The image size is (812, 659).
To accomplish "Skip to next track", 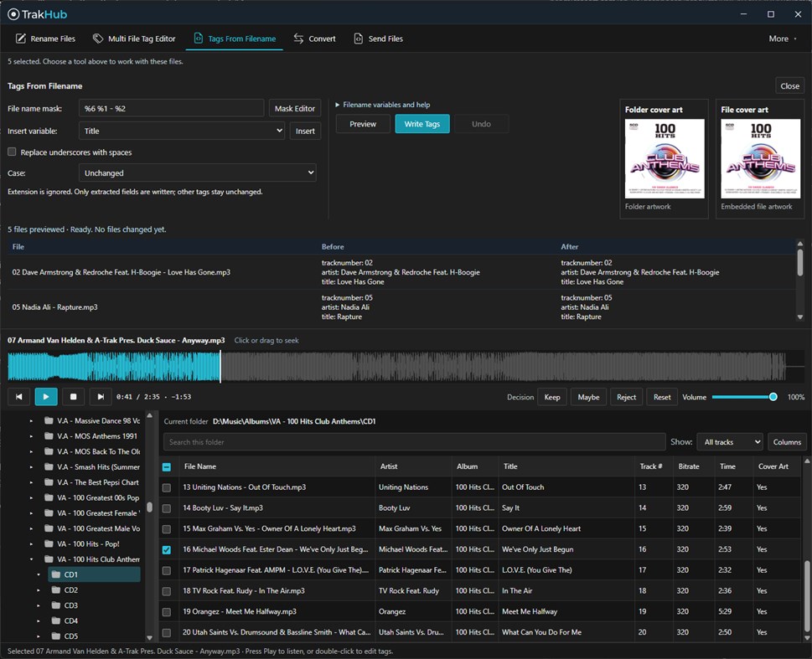I will tap(101, 397).
